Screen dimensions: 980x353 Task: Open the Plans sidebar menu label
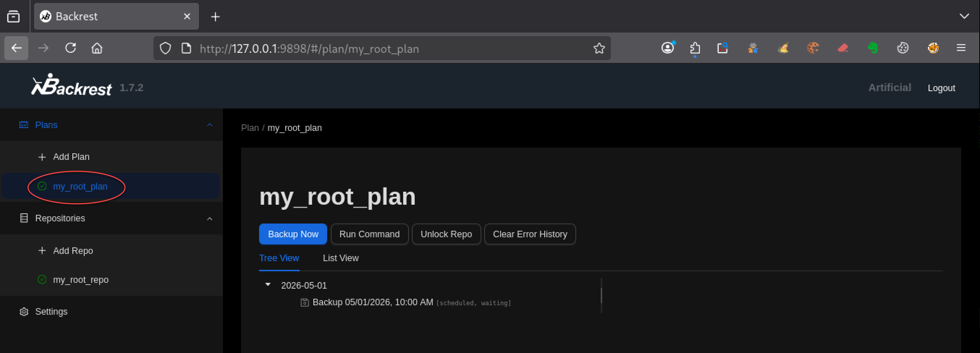[x=46, y=125]
